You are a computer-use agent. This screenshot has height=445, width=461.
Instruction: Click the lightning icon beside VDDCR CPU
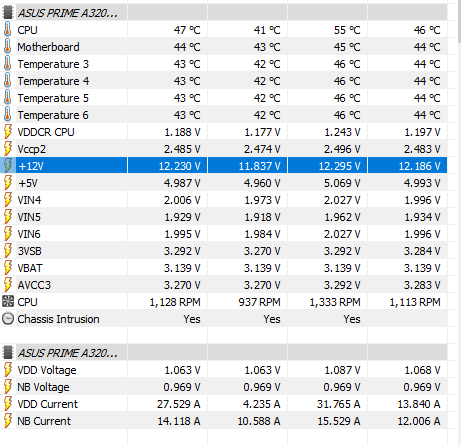click(7, 132)
